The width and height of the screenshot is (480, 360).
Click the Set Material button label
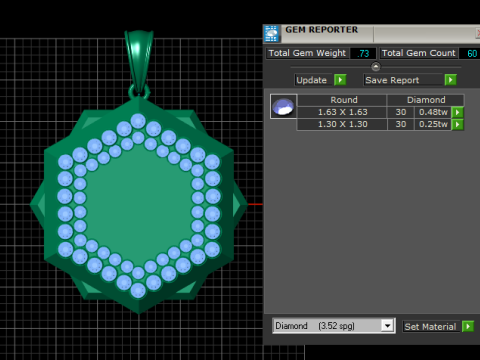click(x=430, y=327)
